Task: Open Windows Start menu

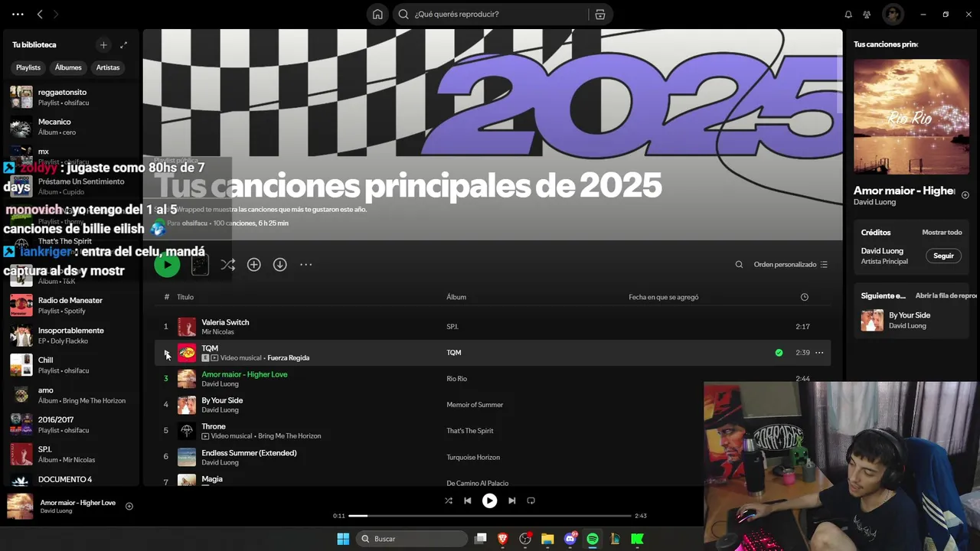Action: (x=343, y=539)
